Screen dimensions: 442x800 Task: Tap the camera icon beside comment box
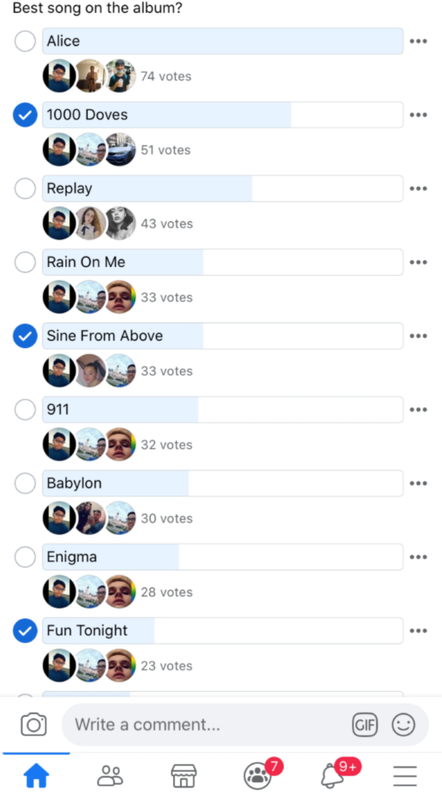(34, 725)
